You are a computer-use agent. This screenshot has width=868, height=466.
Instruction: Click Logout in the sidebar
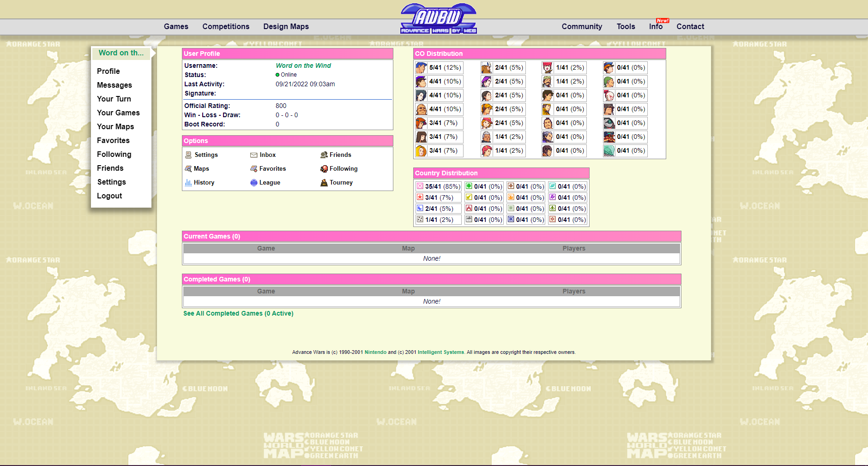109,196
